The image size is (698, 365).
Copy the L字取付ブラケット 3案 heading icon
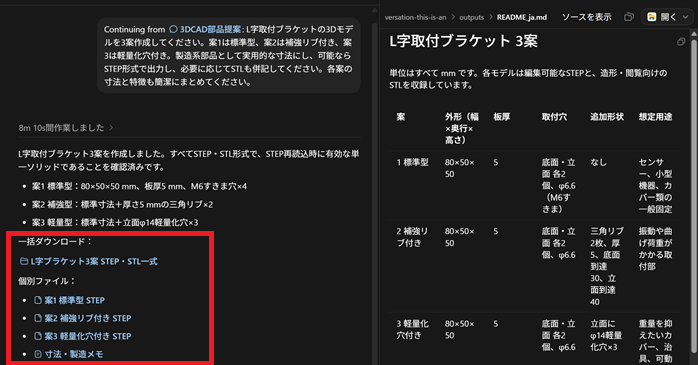coord(681,42)
